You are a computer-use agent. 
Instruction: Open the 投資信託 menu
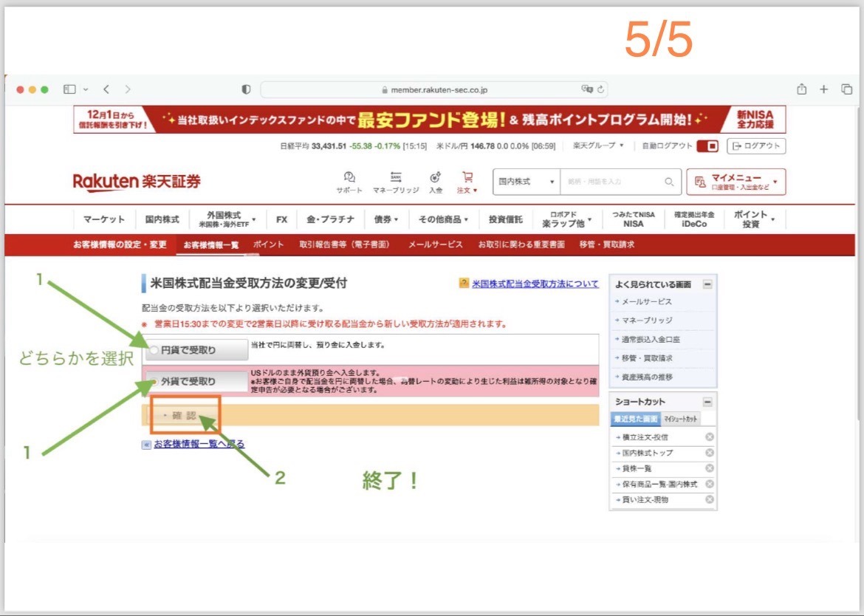pyautogui.click(x=505, y=219)
